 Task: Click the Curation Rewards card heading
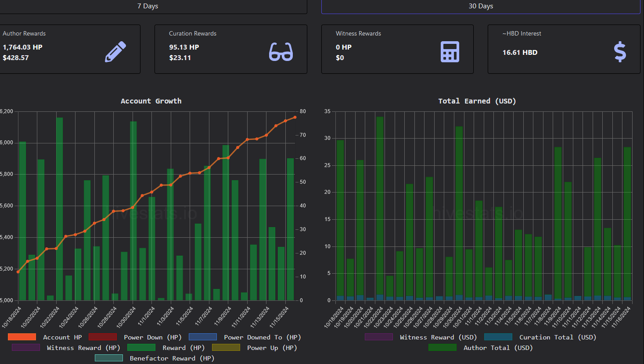(x=193, y=33)
